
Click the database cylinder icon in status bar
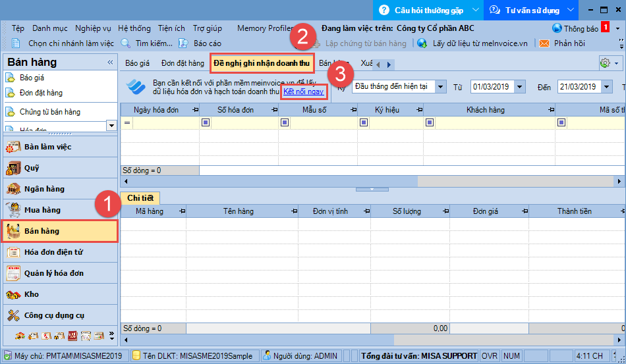tap(136, 355)
